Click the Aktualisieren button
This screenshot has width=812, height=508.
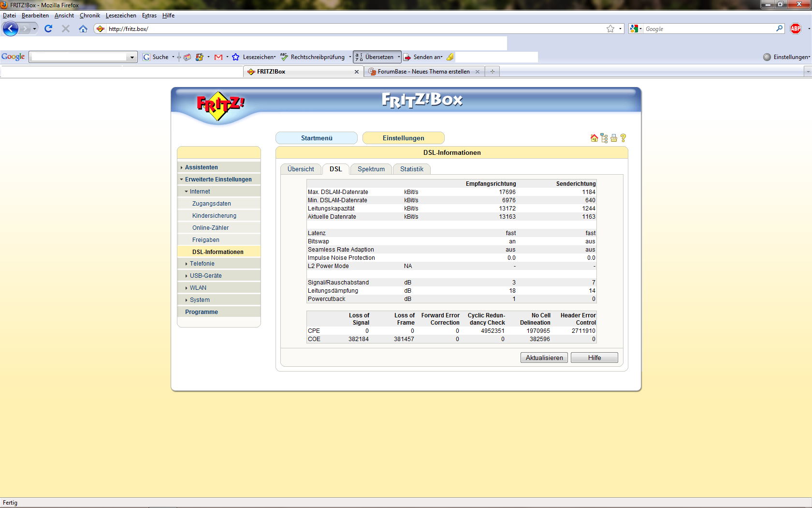point(544,358)
